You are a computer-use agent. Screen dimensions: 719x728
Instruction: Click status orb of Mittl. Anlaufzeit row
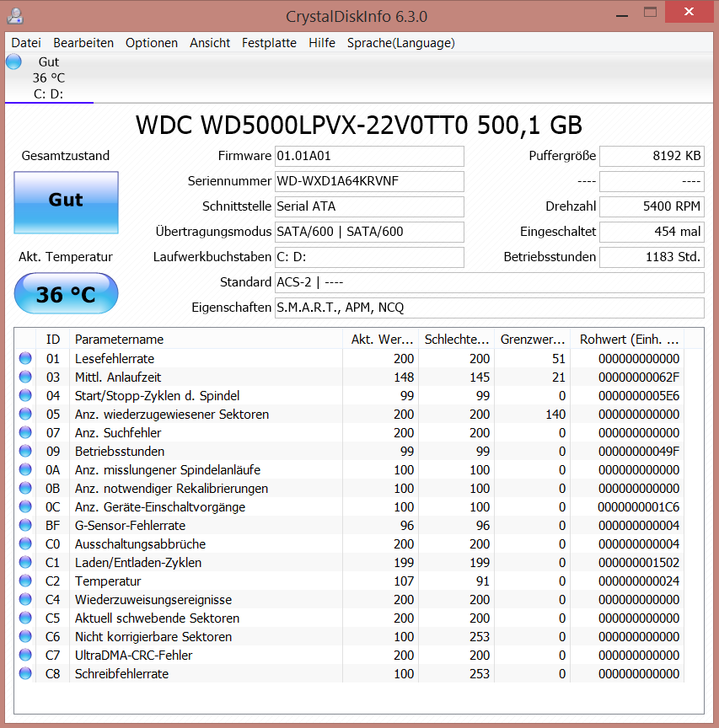coord(25,377)
